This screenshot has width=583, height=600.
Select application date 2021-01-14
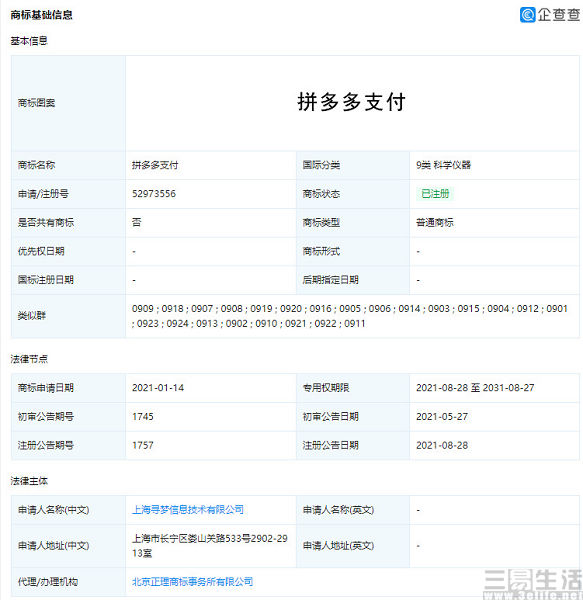(158, 388)
